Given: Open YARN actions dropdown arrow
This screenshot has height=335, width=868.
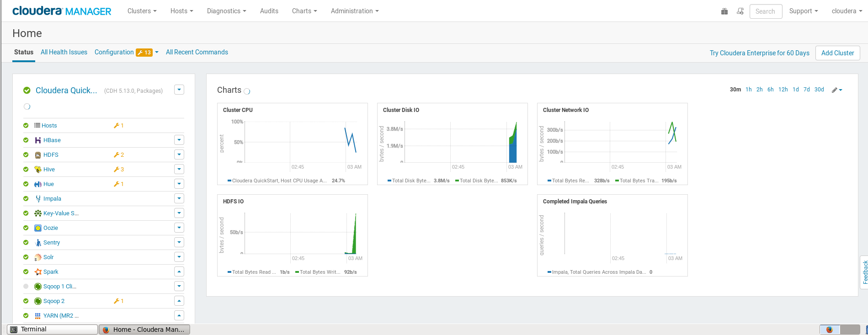Looking at the screenshot, I should pyautogui.click(x=179, y=315).
